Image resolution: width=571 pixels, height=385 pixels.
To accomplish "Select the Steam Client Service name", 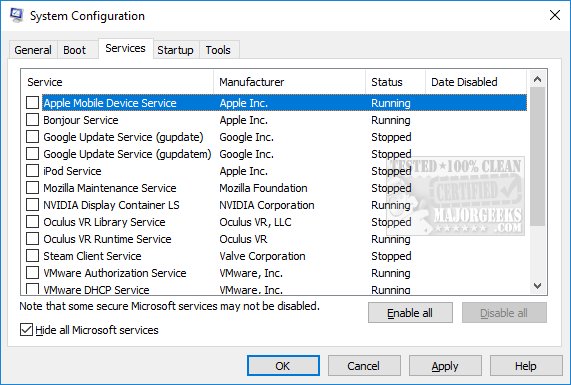I will (x=92, y=256).
